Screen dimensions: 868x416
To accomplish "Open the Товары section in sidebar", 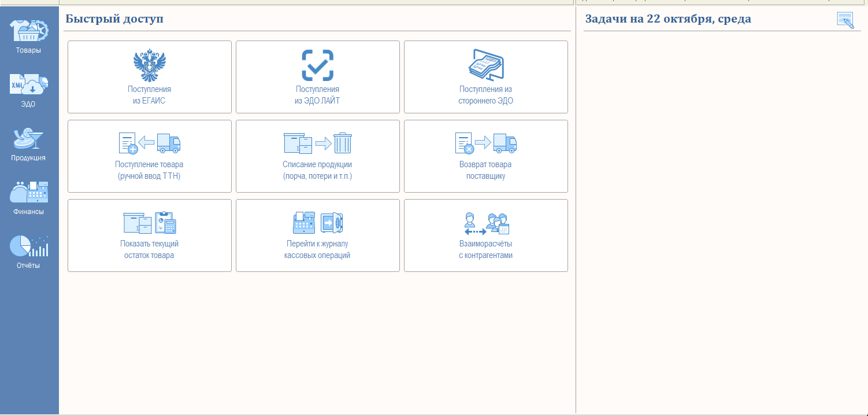I will (x=28, y=36).
